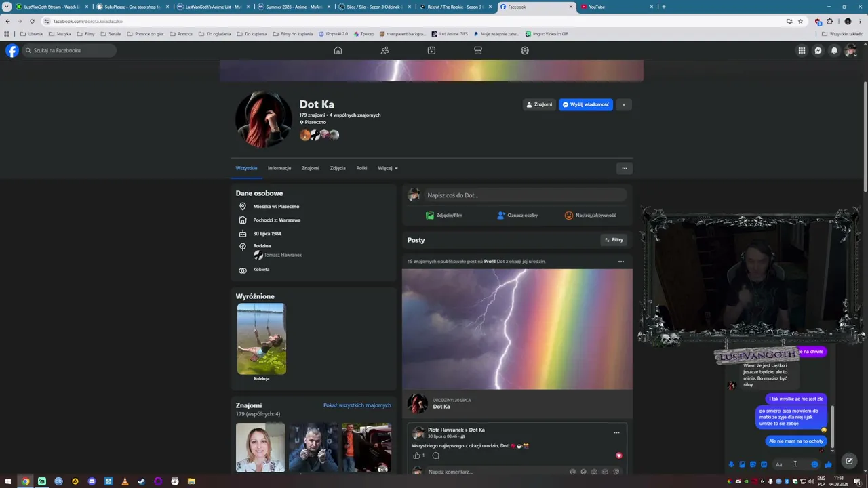Image resolution: width=868 pixels, height=488 pixels.
Task: Choose a sticker in the Messenger chat
Action: pyautogui.click(x=753, y=464)
